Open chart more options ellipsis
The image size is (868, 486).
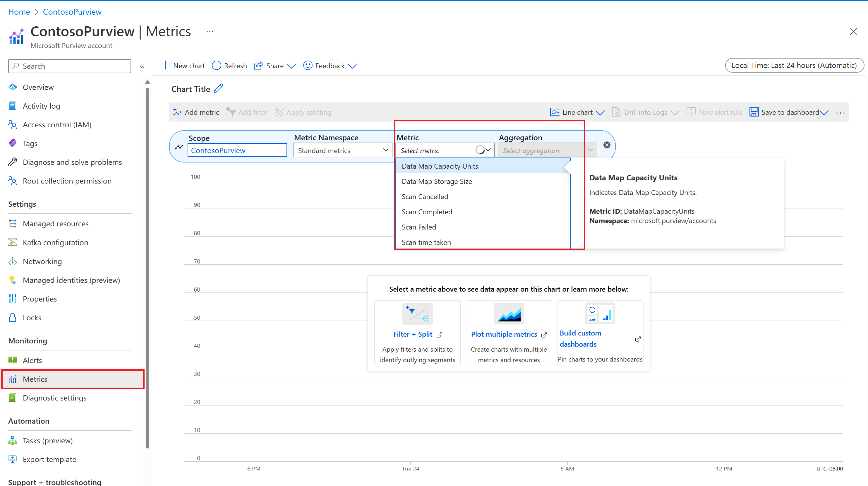pos(840,112)
